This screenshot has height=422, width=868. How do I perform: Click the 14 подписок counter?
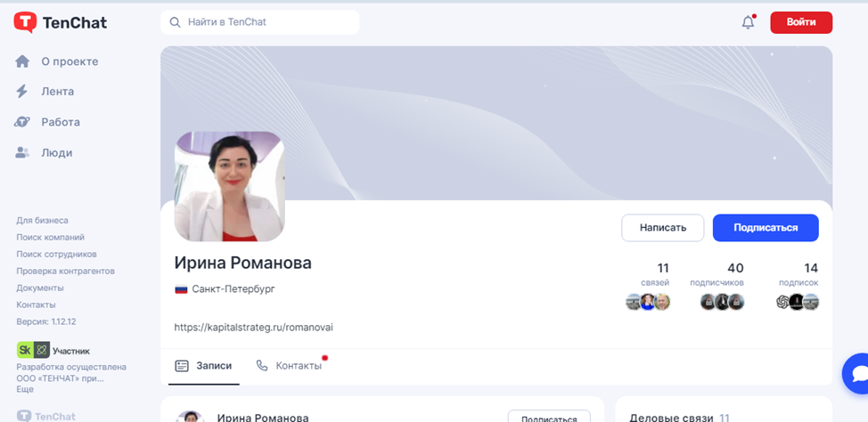click(x=798, y=274)
